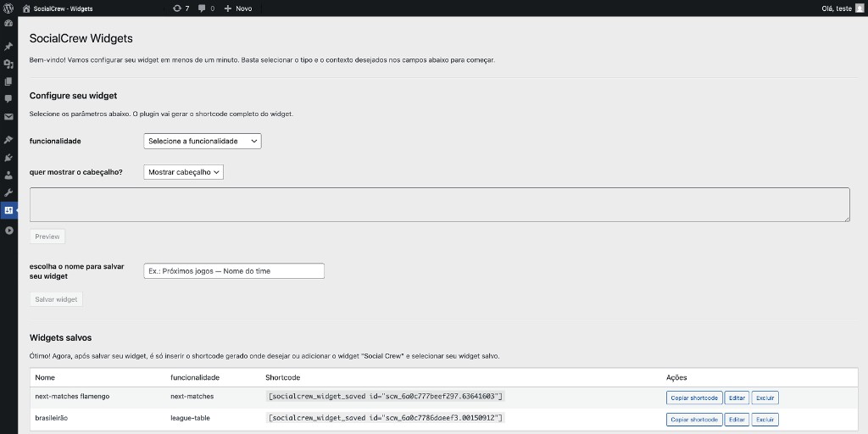Click the 'brasileirão' name cell
Image resolution: width=868 pixels, height=434 pixels.
53,417
